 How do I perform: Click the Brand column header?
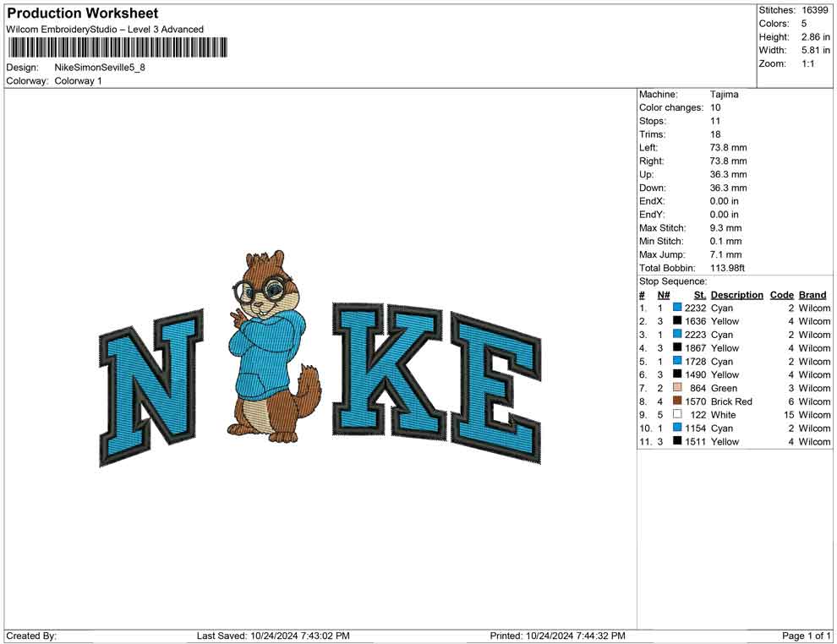point(812,295)
